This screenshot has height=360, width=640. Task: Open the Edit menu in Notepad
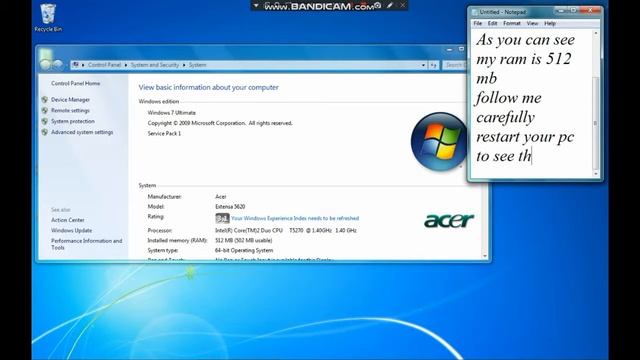[x=492, y=24]
